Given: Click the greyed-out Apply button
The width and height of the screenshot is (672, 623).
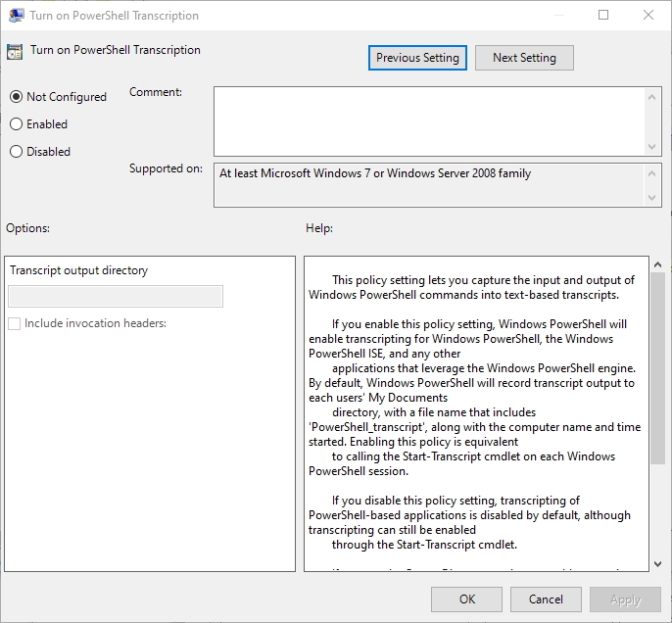Looking at the screenshot, I should (625, 599).
